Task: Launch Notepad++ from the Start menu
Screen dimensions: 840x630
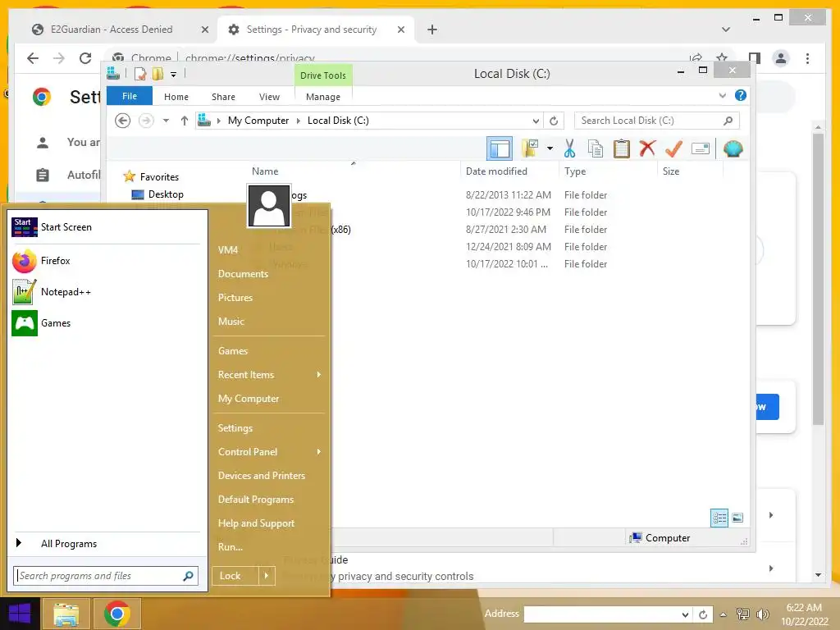Action: [x=106, y=292]
